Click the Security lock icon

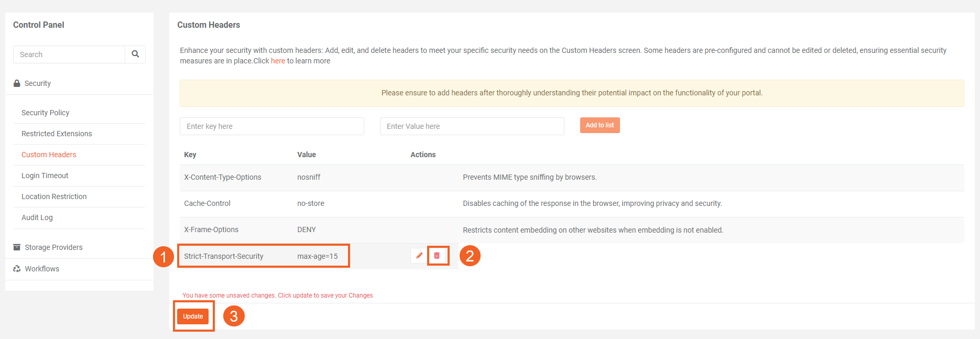click(x=17, y=83)
